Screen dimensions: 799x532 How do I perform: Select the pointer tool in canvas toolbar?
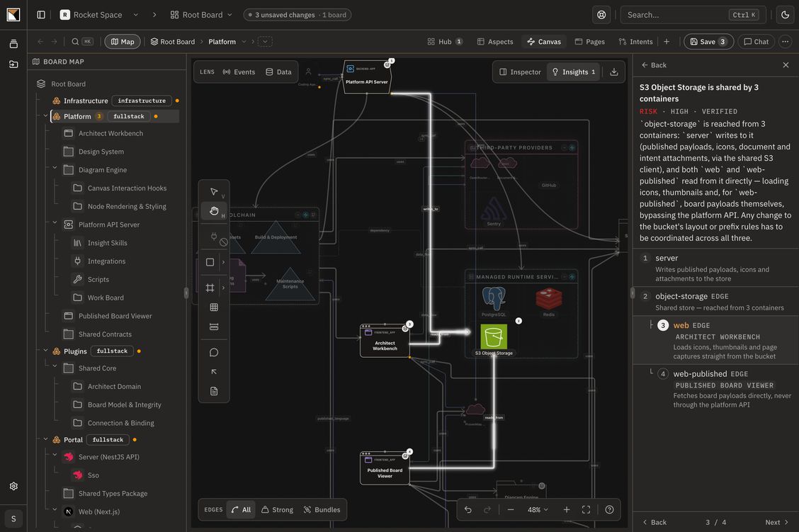point(214,191)
